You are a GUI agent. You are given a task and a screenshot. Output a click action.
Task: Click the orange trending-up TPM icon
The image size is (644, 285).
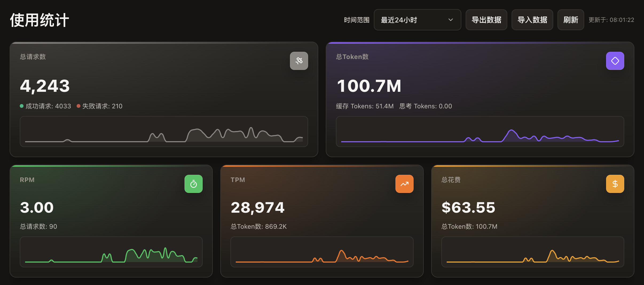coord(404,184)
